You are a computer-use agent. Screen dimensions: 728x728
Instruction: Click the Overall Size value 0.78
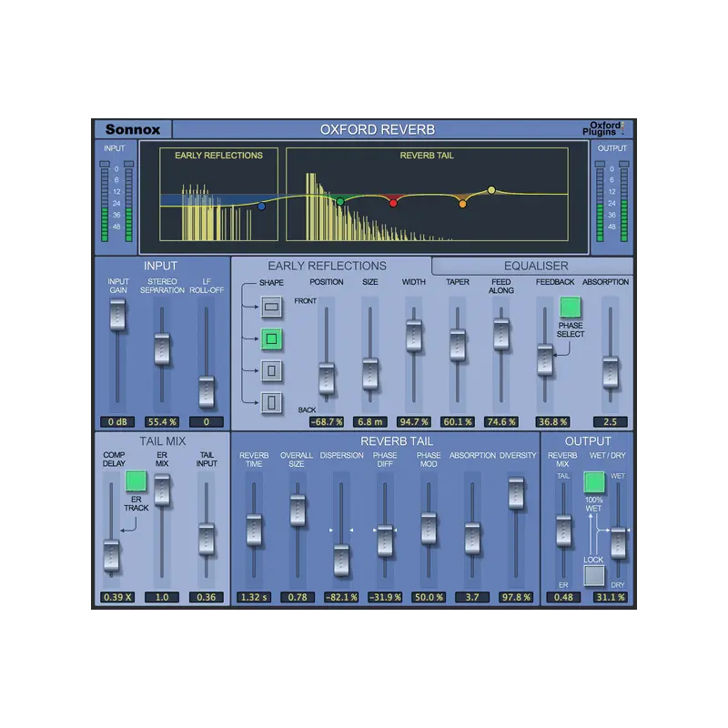(x=298, y=598)
